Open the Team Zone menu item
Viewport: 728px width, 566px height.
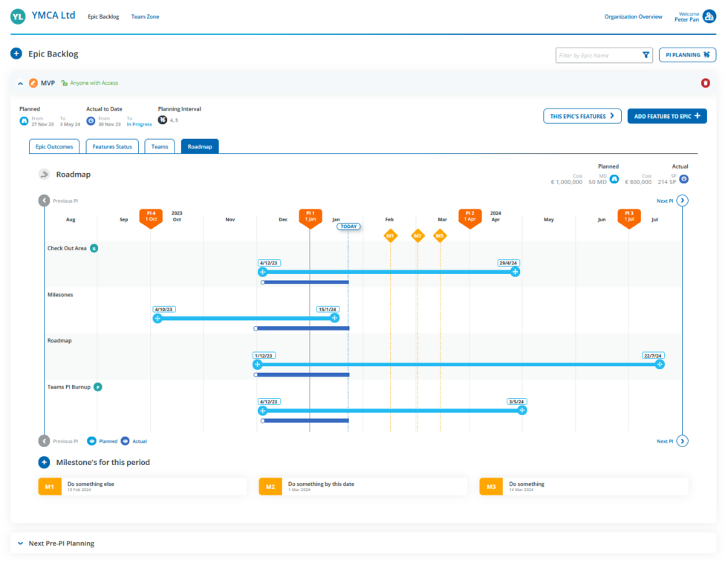point(145,16)
